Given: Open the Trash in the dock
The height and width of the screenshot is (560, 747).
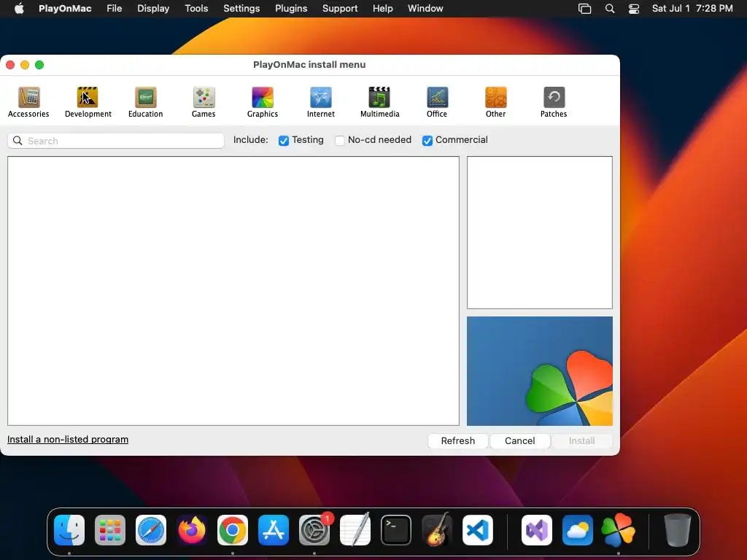Looking at the screenshot, I should pos(678,530).
